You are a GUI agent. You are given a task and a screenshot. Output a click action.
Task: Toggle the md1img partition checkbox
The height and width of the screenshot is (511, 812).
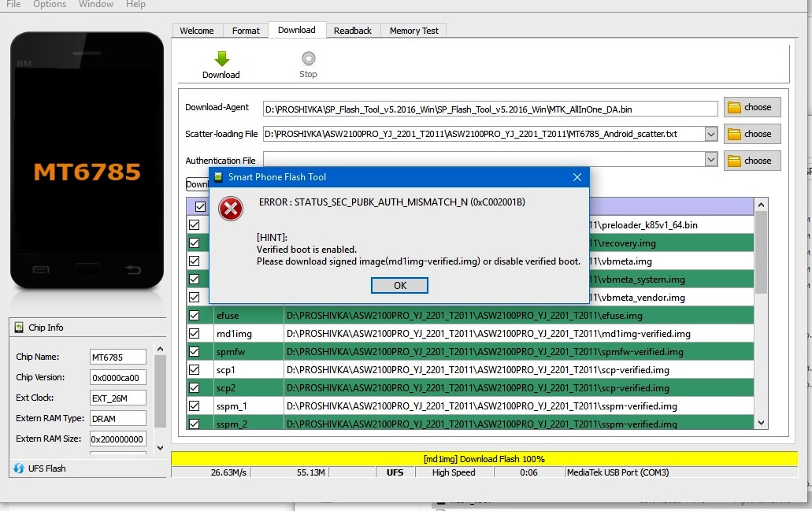pyautogui.click(x=194, y=334)
